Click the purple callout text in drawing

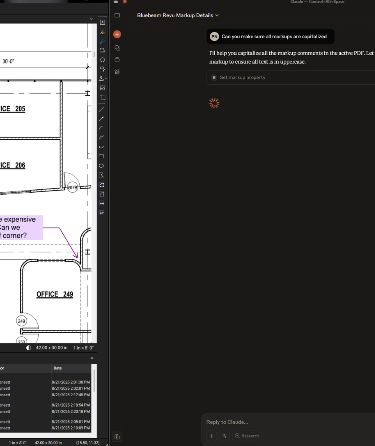(21, 227)
